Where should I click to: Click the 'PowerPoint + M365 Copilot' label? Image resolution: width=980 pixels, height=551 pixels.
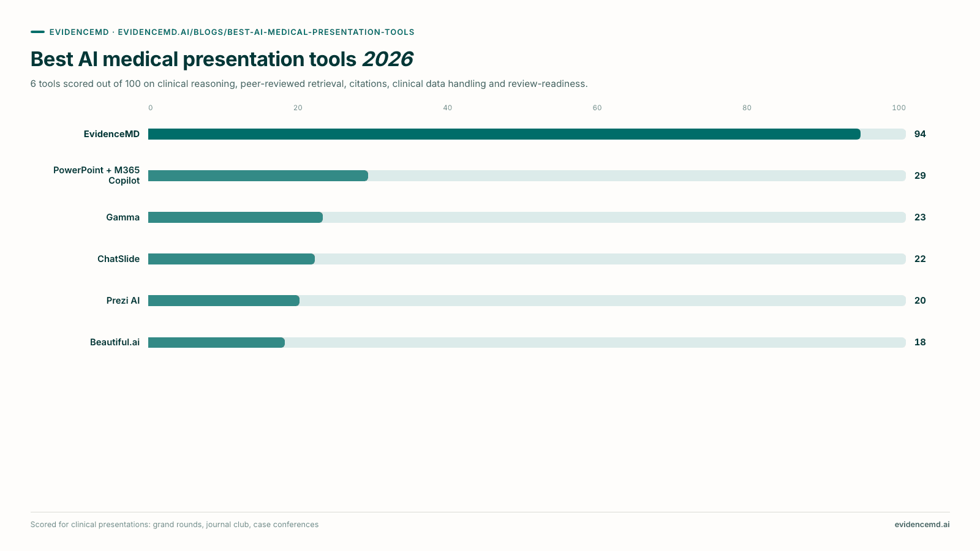[96, 175]
